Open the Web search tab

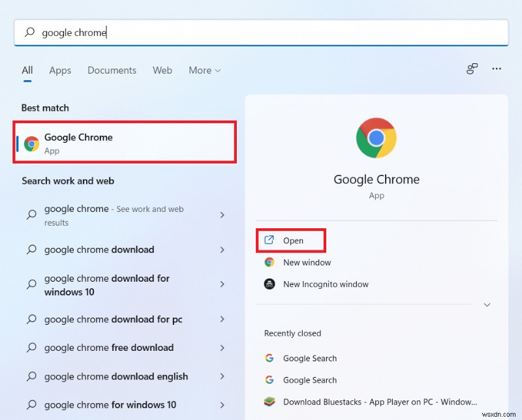point(162,70)
